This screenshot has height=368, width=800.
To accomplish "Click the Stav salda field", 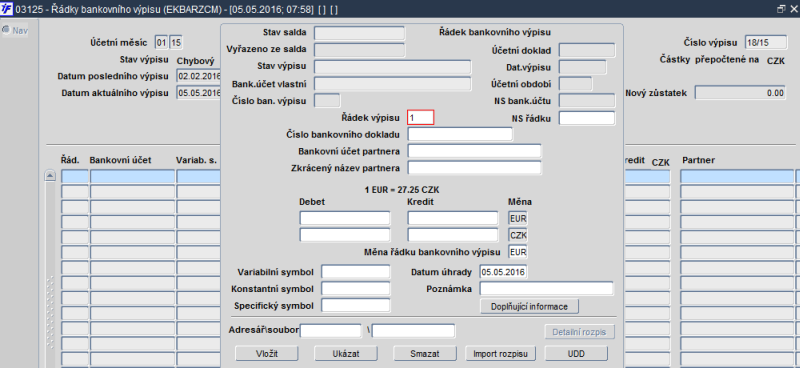I will click(359, 33).
